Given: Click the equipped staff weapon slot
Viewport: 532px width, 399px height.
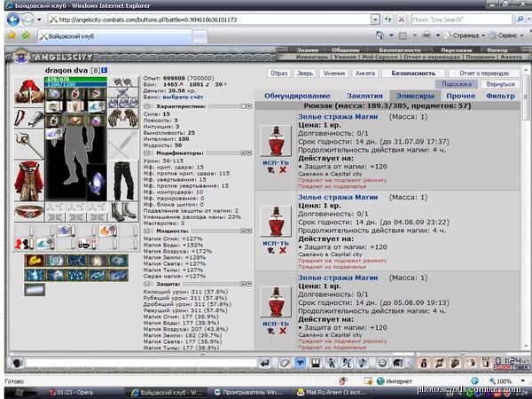Looking at the screenshot, I should [x=29, y=145].
